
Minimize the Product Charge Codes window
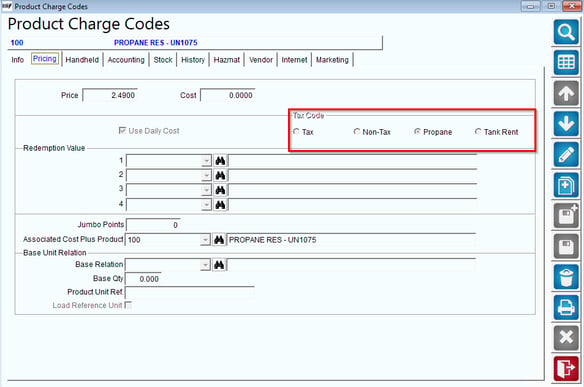[x=530, y=6]
